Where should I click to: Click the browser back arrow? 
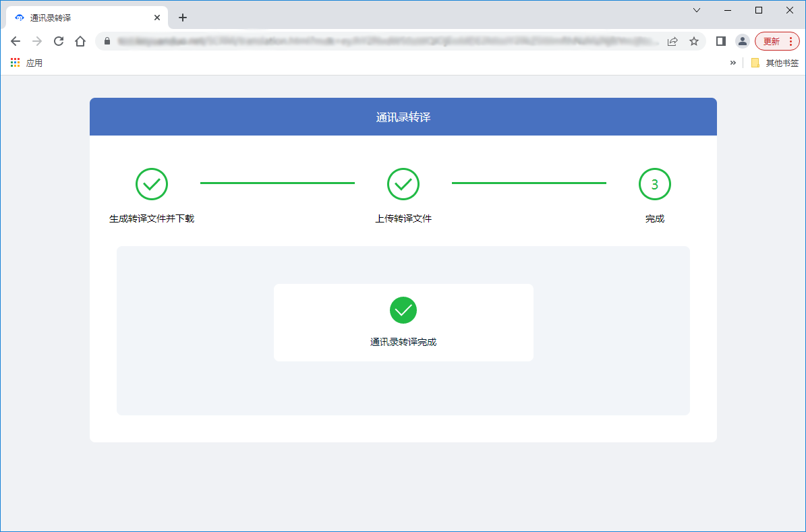(16, 41)
